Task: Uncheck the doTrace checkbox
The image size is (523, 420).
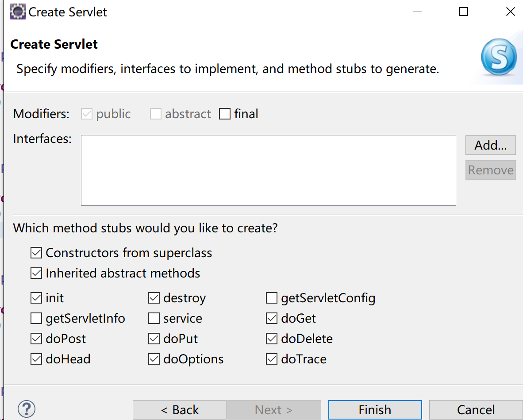Action: pyautogui.click(x=272, y=359)
